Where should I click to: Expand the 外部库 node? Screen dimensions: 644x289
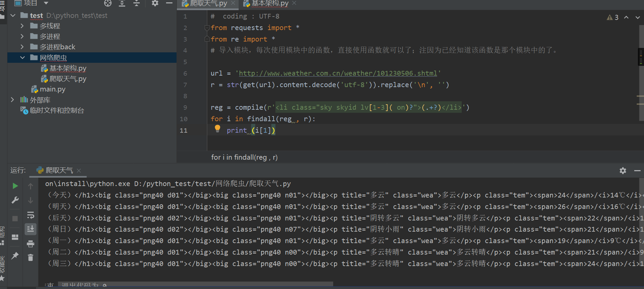(x=12, y=100)
